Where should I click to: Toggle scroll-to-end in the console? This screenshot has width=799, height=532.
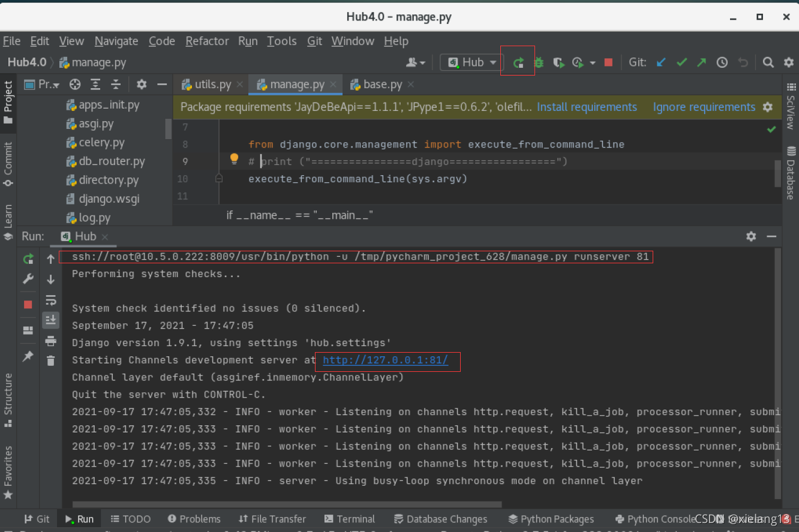[x=50, y=320]
